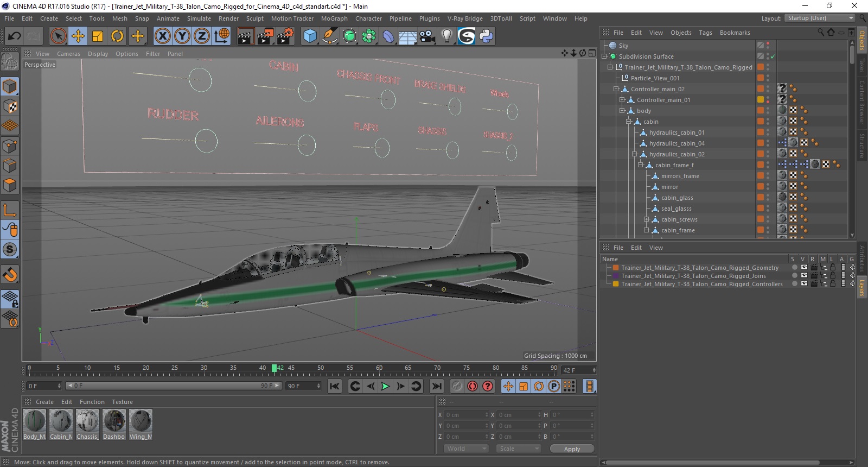
Task: Enable the Axis mode tool
Action: point(10,210)
